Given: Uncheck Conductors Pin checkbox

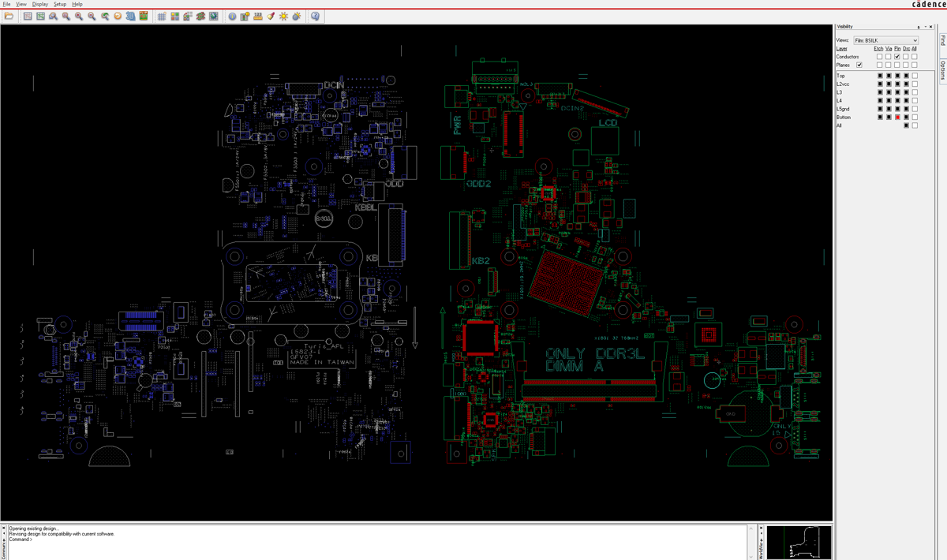Looking at the screenshot, I should click(897, 57).
